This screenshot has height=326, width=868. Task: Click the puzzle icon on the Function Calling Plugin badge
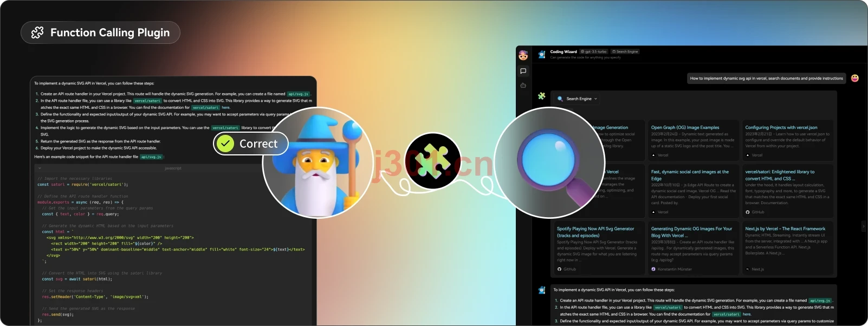click(x=37, y=32)
